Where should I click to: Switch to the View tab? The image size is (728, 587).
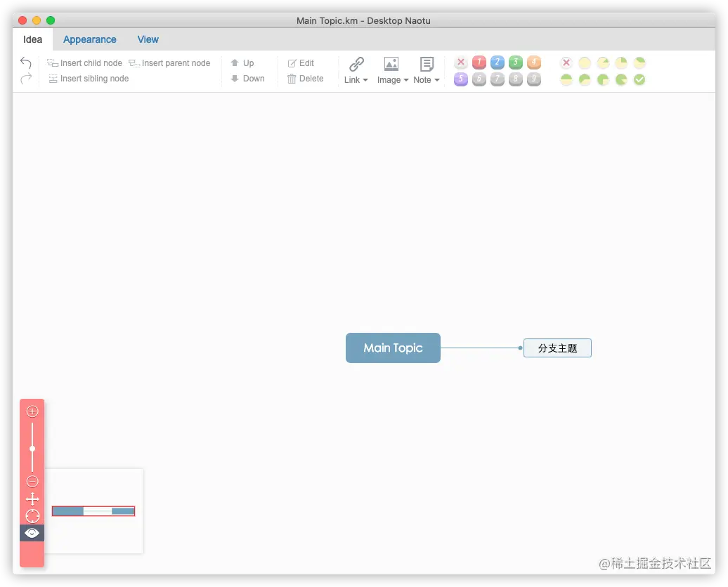148,39
